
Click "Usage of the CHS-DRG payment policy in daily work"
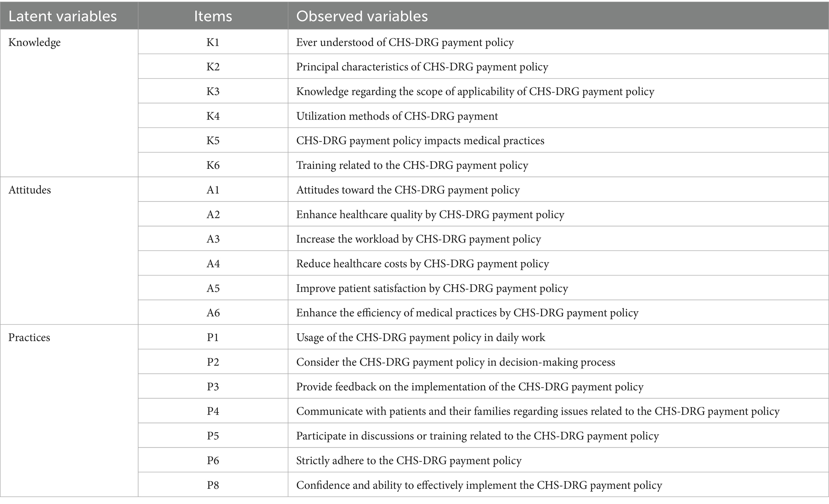(x=420, y=338)
